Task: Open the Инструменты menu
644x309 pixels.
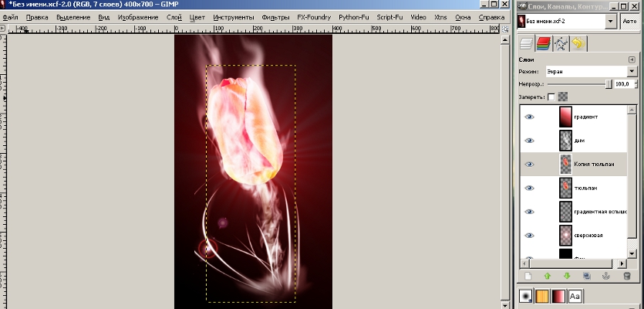Action: (x=234, y=17)
